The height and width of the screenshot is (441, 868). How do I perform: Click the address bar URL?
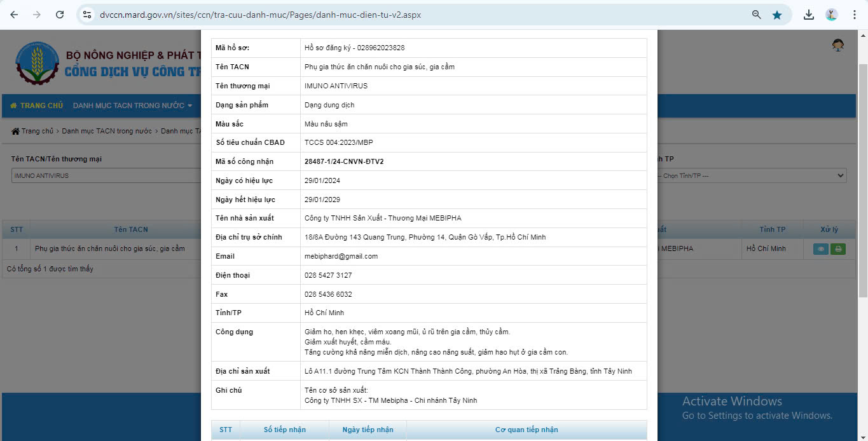260,15
